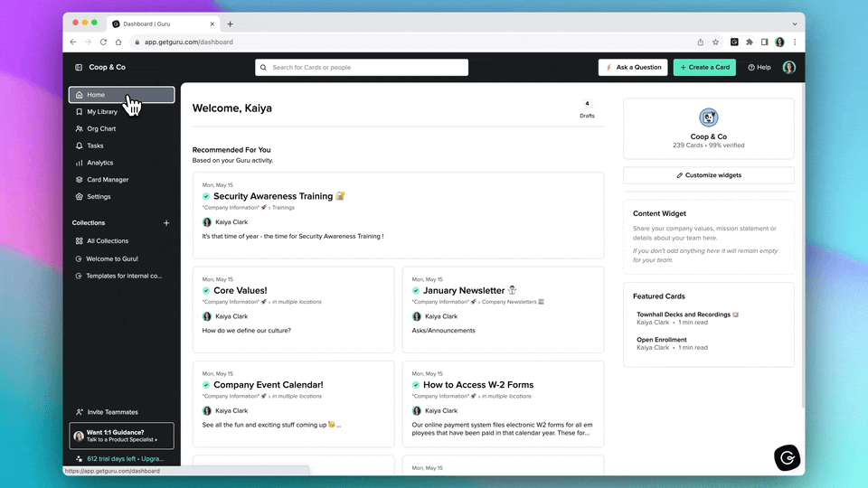The image size is (868, 488).
Task: Open a new browser tab with plus
Action: point(231,23)
